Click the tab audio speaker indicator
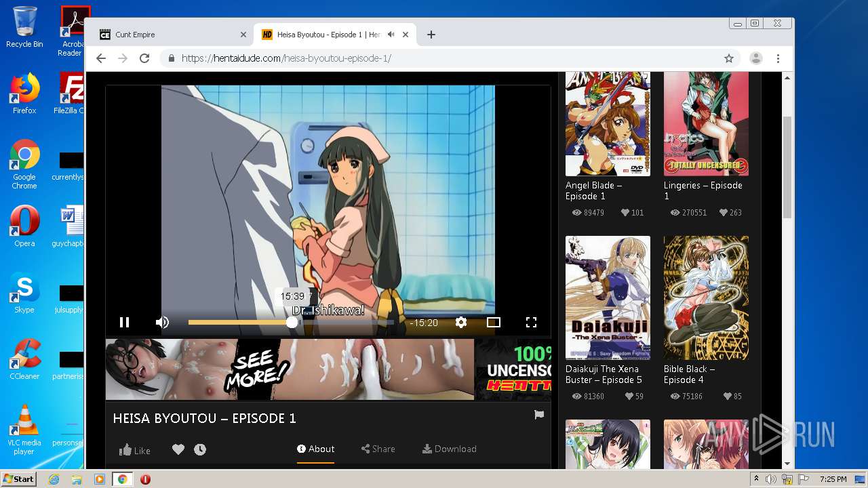Viewport: 868px width, 488px height. [x=391, y=35]
